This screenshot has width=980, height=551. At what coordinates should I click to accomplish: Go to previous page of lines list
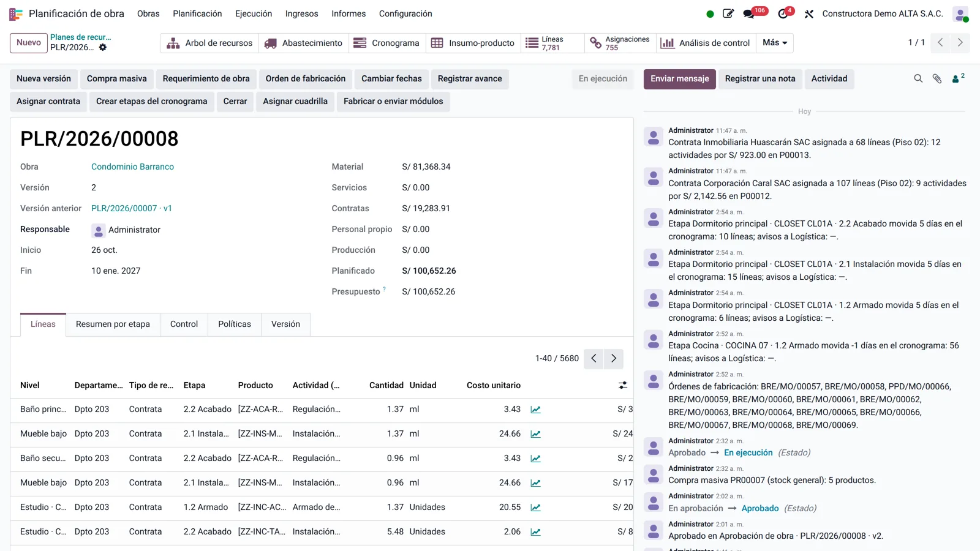point(594,359)
